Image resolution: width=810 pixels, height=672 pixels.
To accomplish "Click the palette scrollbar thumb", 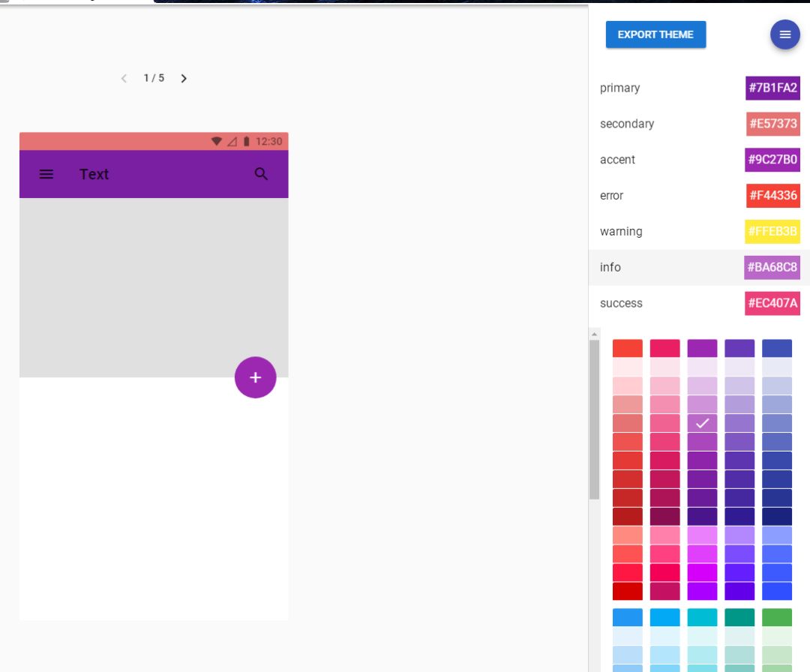I will pyautogui.click(x=594, y=419).
